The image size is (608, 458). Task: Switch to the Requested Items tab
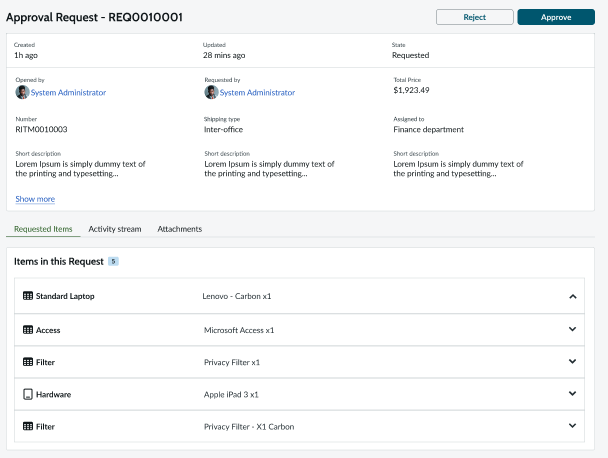(43, 229)
